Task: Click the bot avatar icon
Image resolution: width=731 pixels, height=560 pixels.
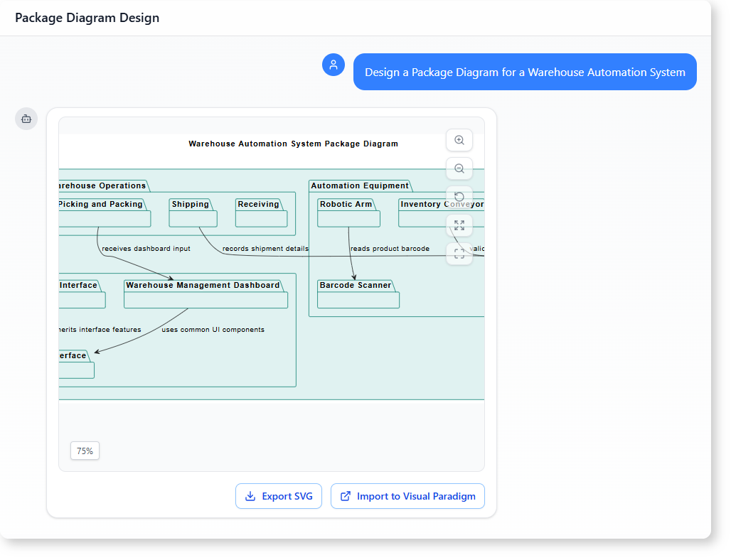Action: click(26, 119)
